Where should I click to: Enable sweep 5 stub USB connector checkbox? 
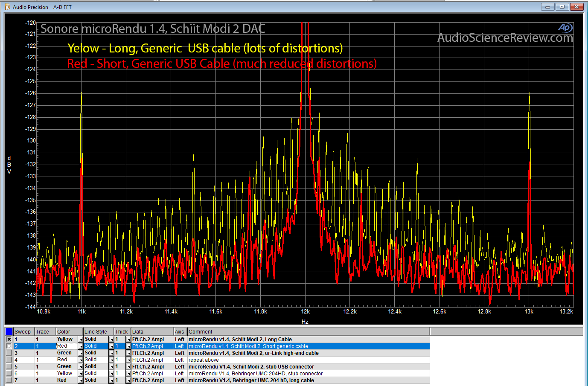[9, 367]
